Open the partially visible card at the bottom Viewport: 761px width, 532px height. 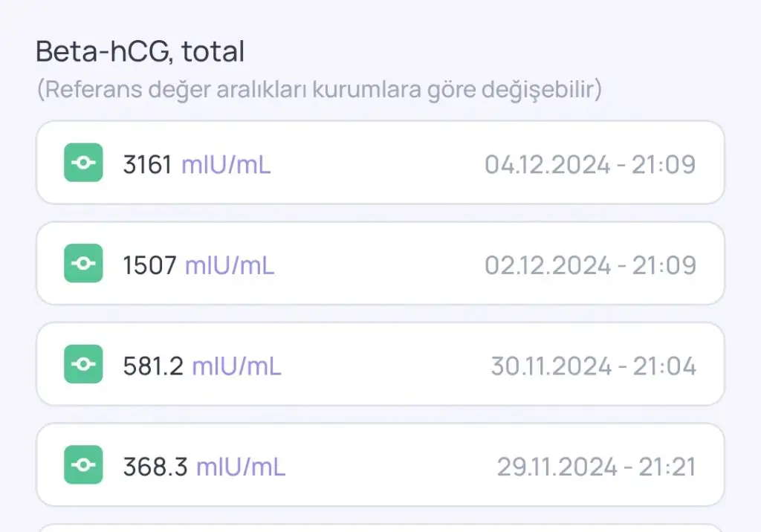point(380,528)
